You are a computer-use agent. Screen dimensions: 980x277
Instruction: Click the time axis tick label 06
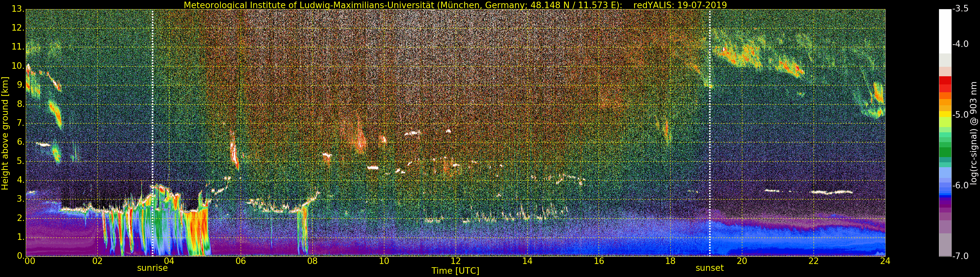click(240, 261)
